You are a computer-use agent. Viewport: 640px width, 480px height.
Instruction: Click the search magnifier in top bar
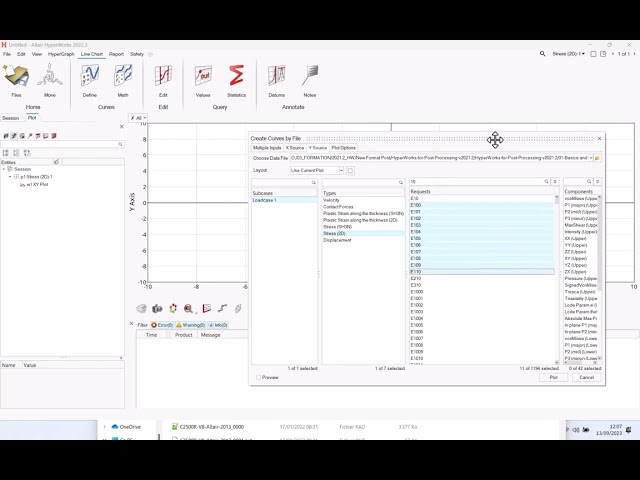pos(542,54)
